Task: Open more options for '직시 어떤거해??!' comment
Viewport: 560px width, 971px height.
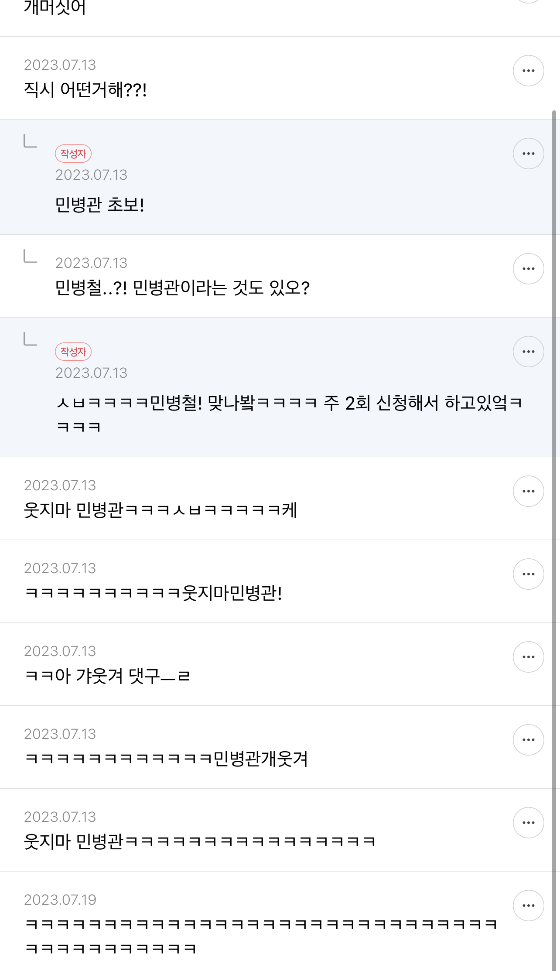Action: 528,71
